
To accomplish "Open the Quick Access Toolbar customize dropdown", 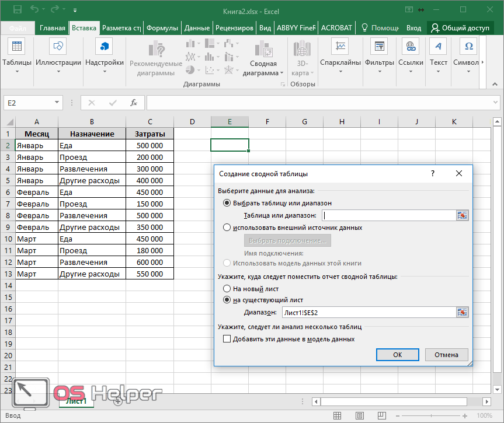I will [x=75, y=11].
